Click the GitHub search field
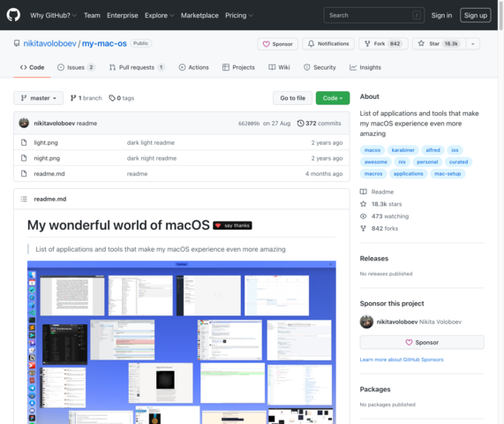 [x=374, y=15]
